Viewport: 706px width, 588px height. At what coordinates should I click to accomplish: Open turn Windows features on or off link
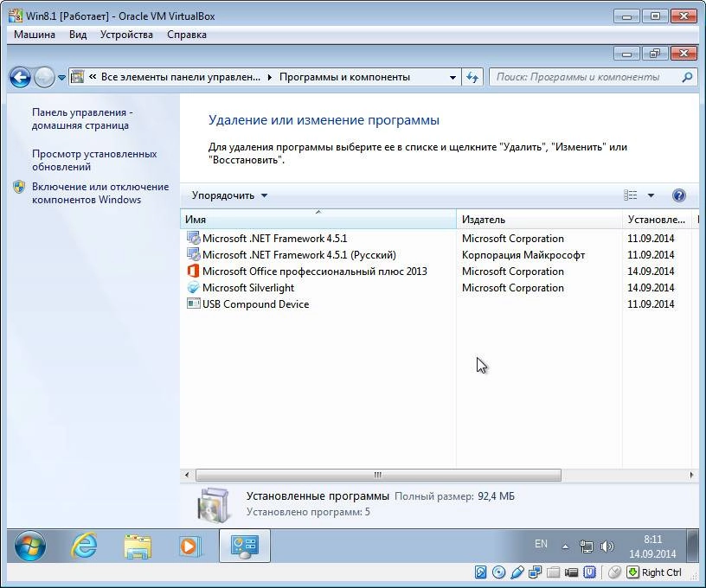point(100,193)
